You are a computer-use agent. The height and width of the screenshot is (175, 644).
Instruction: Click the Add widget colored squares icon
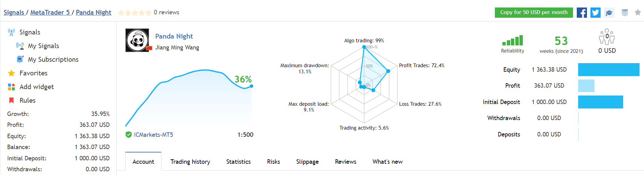(x=11, y=87)
